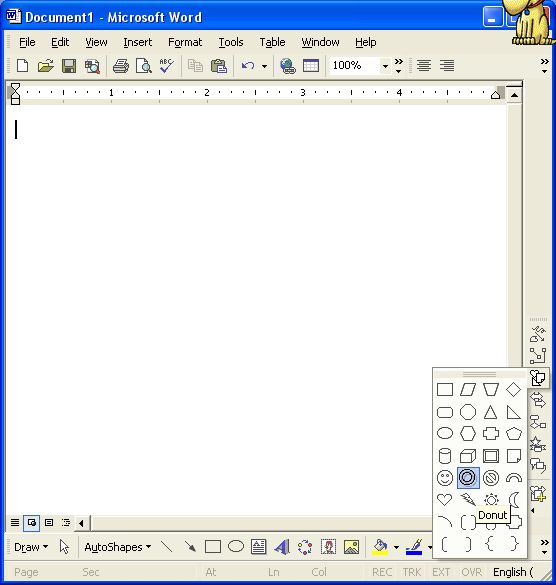Choose the Heart shape from the palette
Image resolution: width=556 pixels, height=585 pixels.
point(445,499)
